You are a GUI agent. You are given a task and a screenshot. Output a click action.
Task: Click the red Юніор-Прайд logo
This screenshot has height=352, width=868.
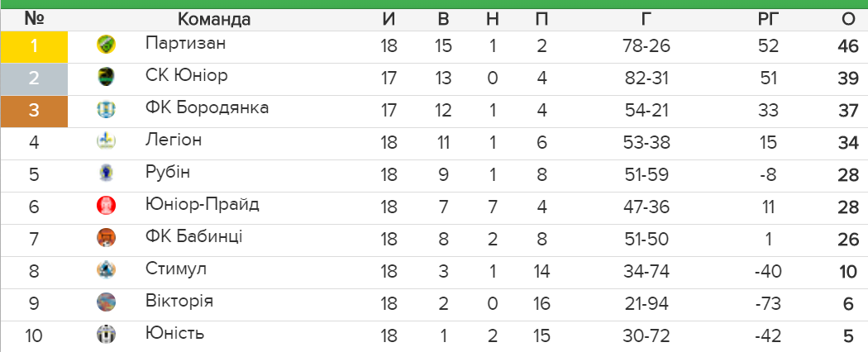point(106,205)
